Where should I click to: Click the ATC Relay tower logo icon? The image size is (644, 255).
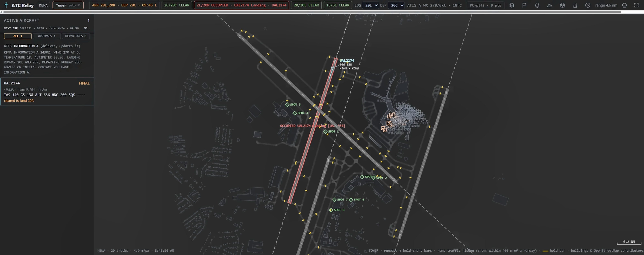6,5
